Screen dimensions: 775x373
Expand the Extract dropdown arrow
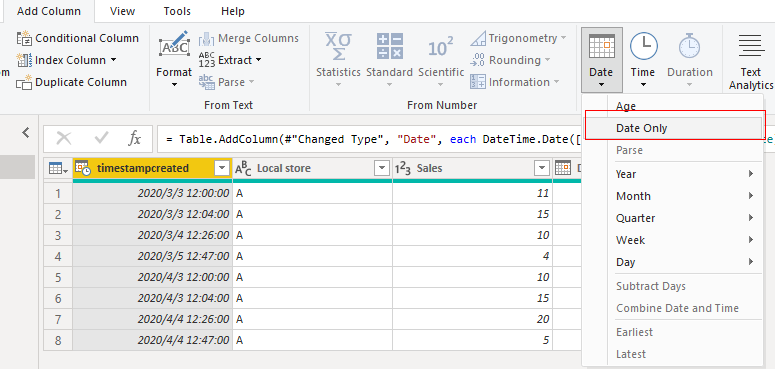pos(258,60)
